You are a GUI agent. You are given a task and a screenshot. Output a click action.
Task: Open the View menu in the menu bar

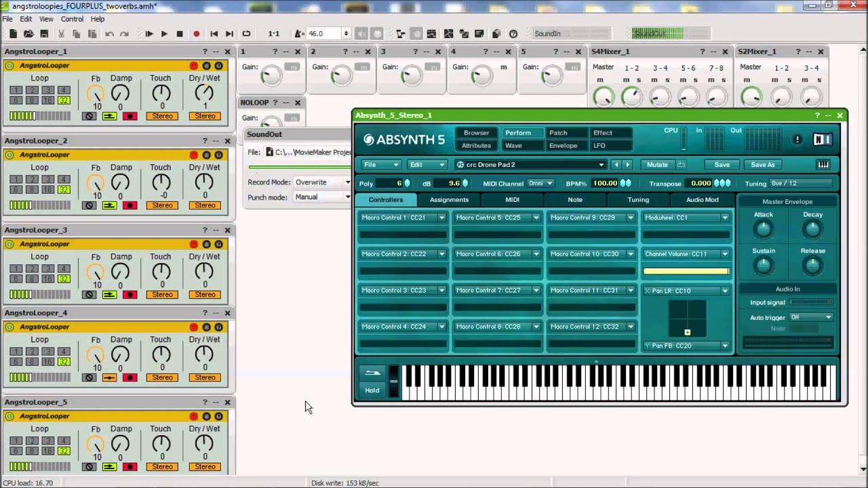coord(46,19)
